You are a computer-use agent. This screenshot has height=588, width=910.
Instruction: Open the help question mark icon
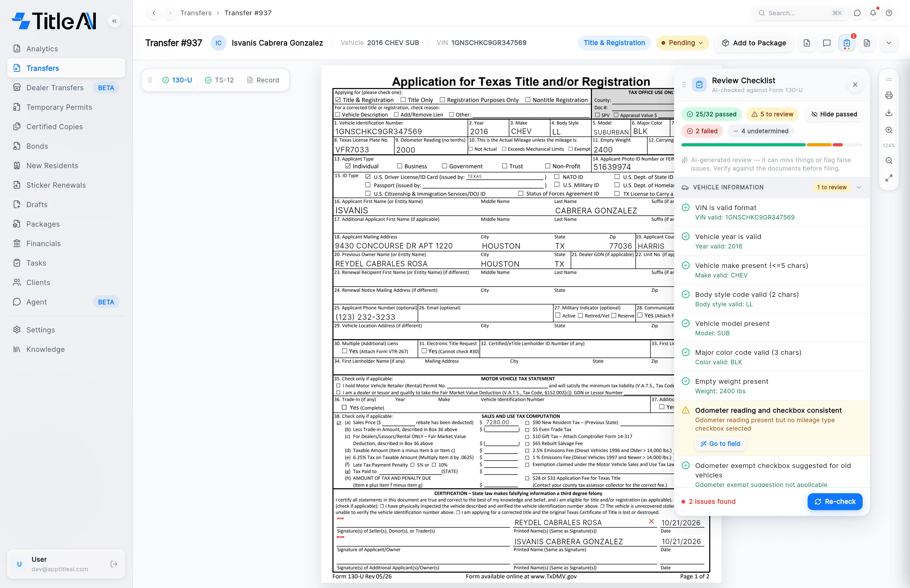point(889,13)
